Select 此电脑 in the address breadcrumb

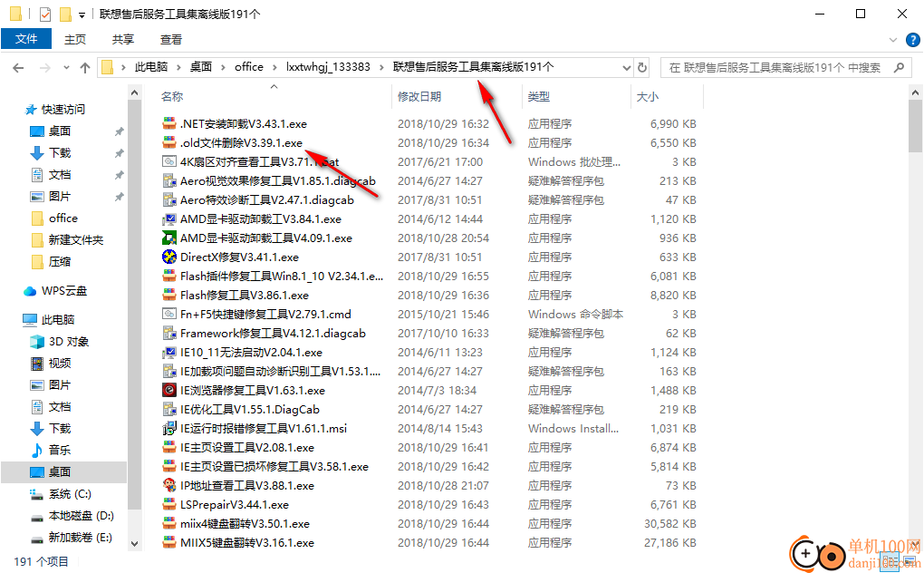click(x=151, y=67)
